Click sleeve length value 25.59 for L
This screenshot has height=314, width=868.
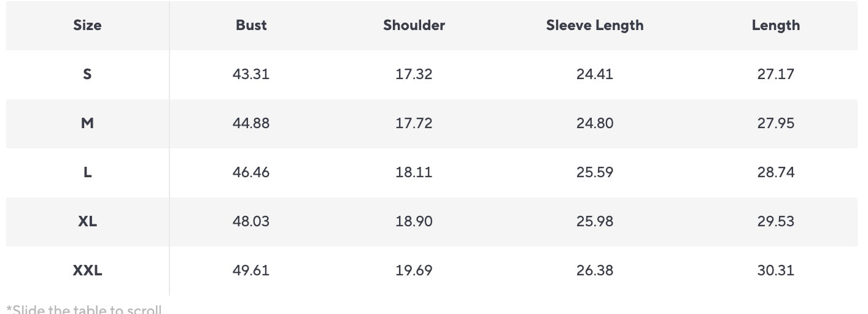click(x=594, y=172)
